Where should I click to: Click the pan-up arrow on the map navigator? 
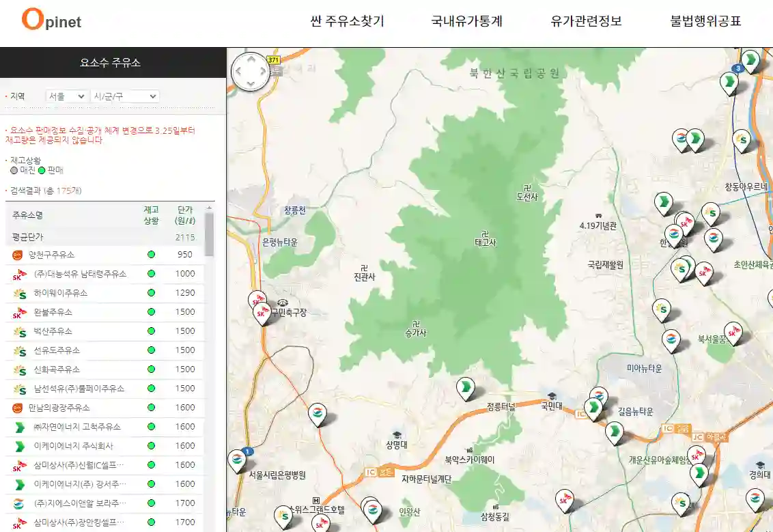point(251,59)
